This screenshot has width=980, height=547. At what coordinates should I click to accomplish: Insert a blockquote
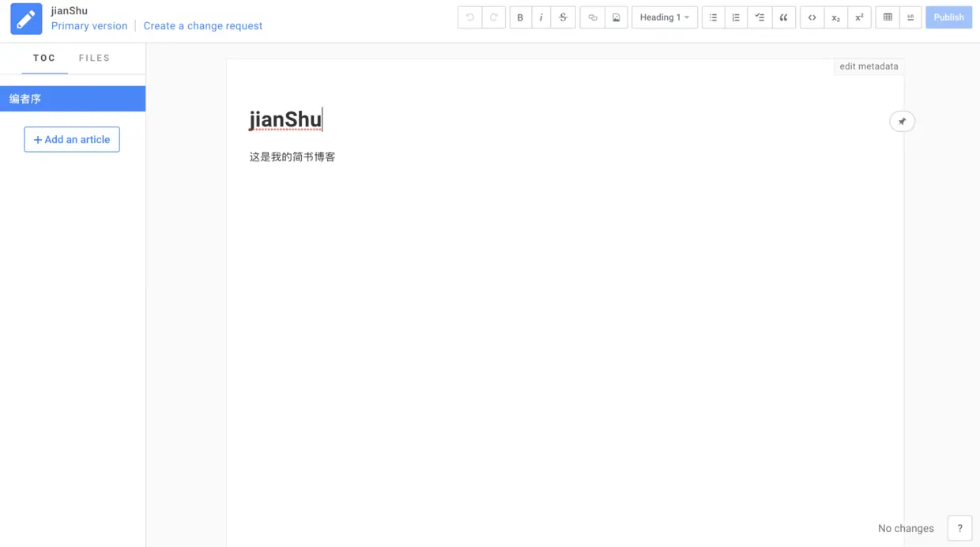coord(783,17)
